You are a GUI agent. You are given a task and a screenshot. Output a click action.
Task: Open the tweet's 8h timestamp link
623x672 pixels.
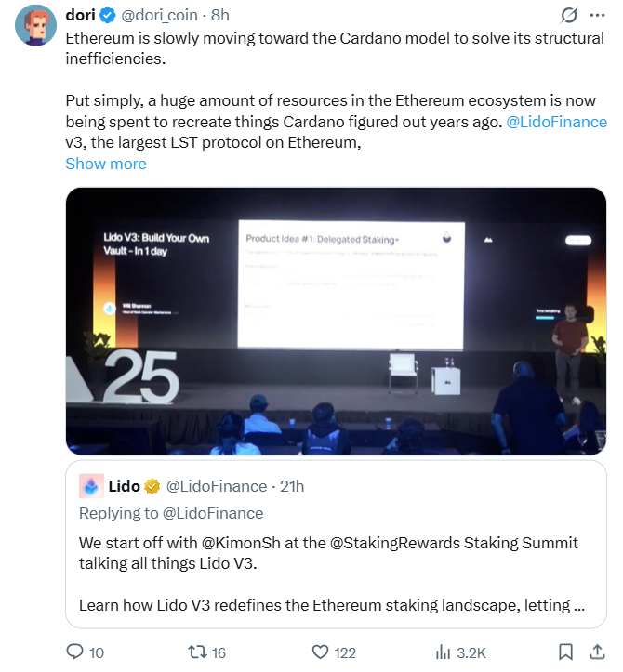[220, 16]
